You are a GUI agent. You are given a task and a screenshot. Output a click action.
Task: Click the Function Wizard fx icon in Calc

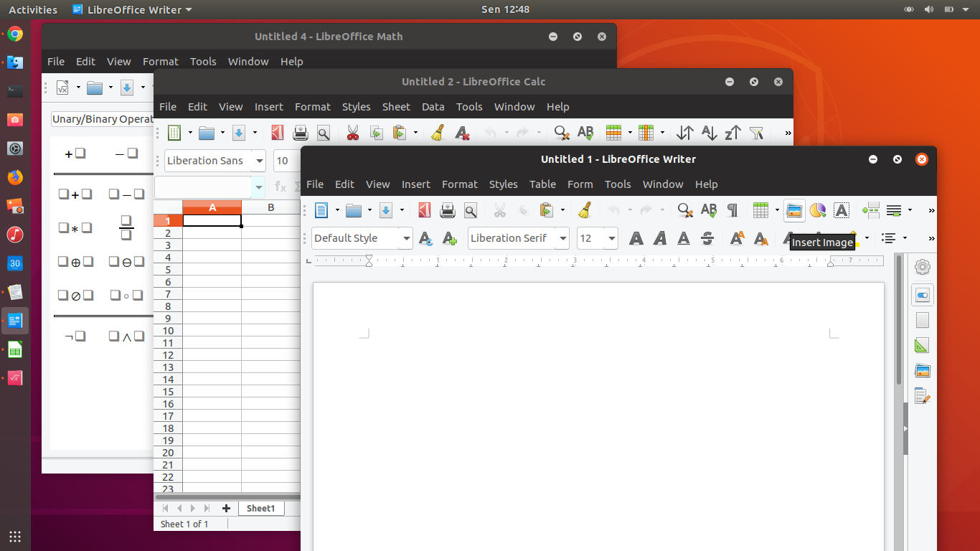pos(281,187)
